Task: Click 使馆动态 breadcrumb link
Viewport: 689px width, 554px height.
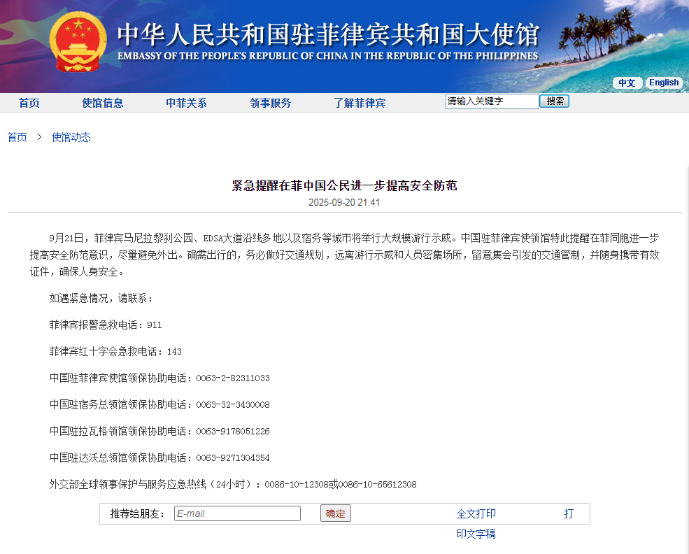Action: (71, 137)
